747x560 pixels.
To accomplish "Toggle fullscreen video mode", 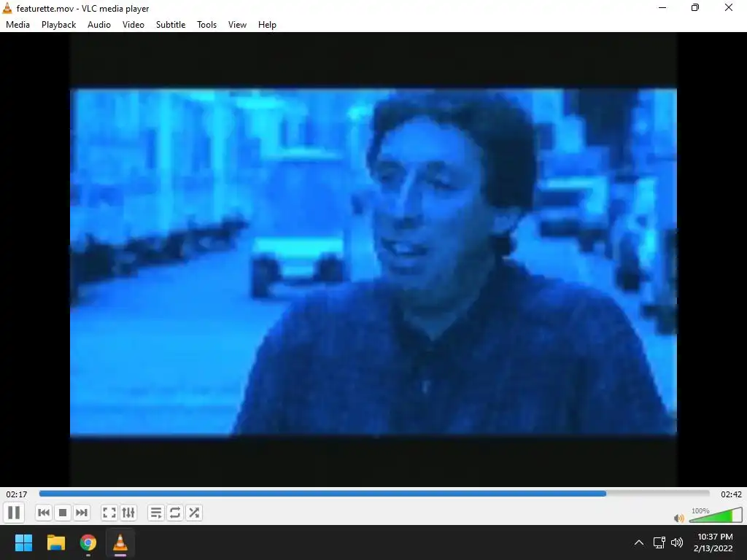I will tap(109, 513).
